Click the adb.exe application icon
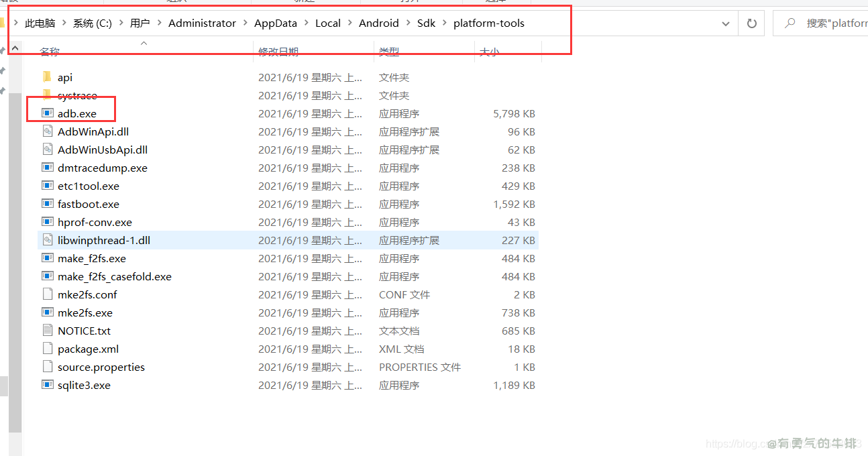Image resolution: width=868 pixels, height=456 pixels. pos(47,113)
